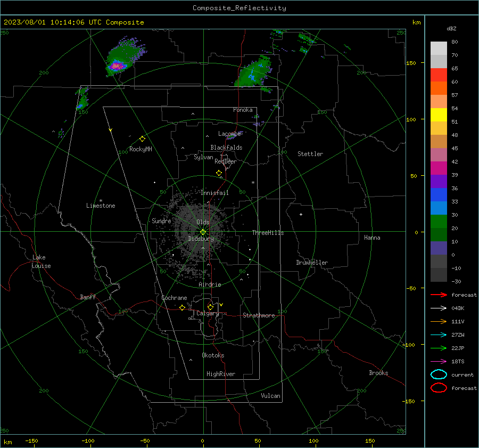Click the Airdrie label
This screenshot has width=479, height=448.
tap(210, 284)
